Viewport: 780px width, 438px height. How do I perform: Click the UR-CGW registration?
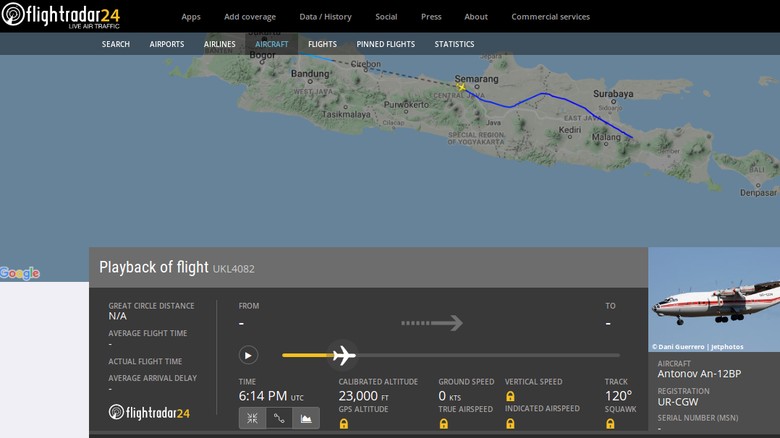click(x=678, y=402)
